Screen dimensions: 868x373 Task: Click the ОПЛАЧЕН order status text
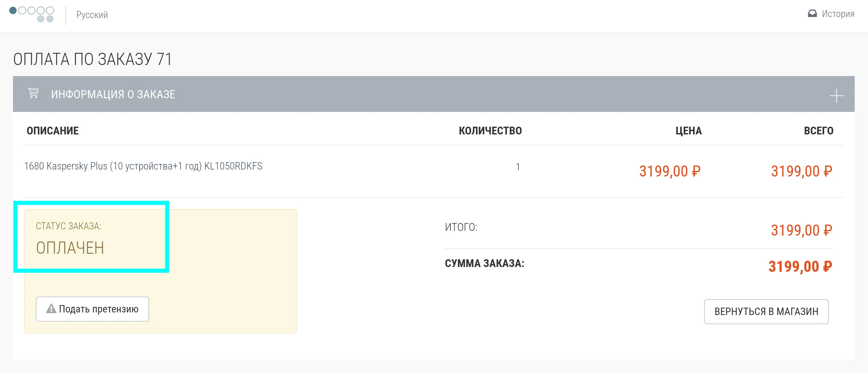[70, 248]
